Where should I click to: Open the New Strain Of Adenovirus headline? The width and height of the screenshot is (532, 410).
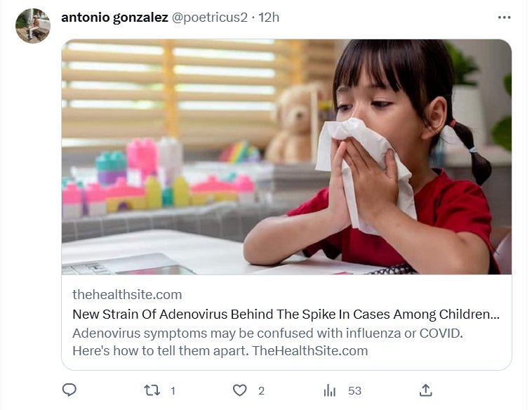pos(286,314)
